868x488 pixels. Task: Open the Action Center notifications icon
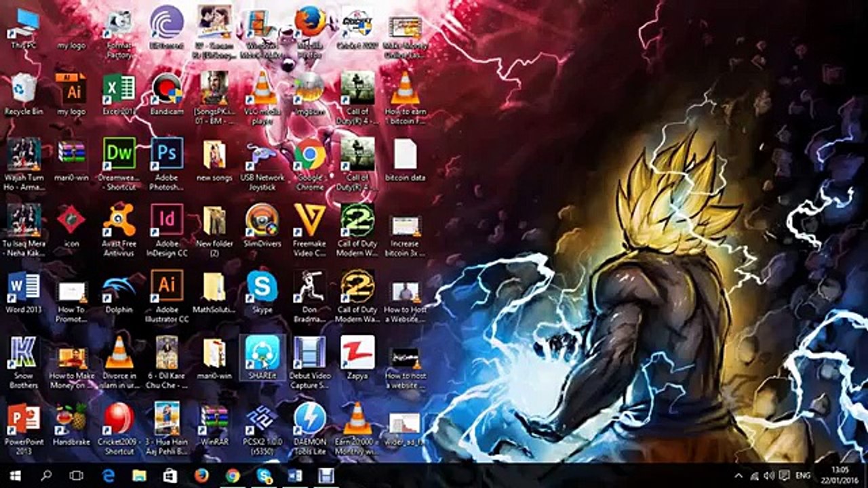pyautogui.click(x=785, y=476)
